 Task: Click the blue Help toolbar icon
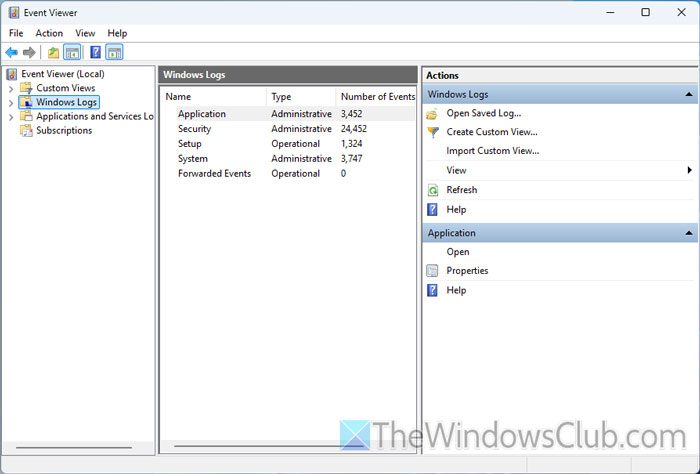click(x=95, y=52)
